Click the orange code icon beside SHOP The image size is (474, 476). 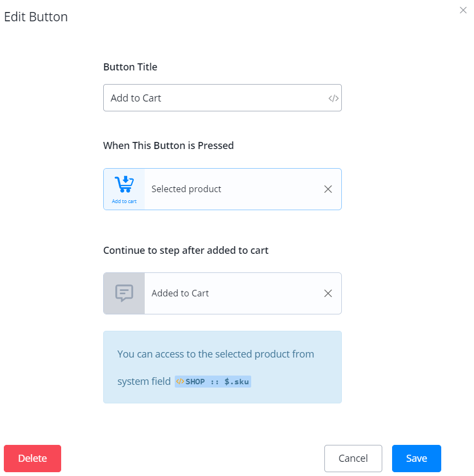(180, 382)
